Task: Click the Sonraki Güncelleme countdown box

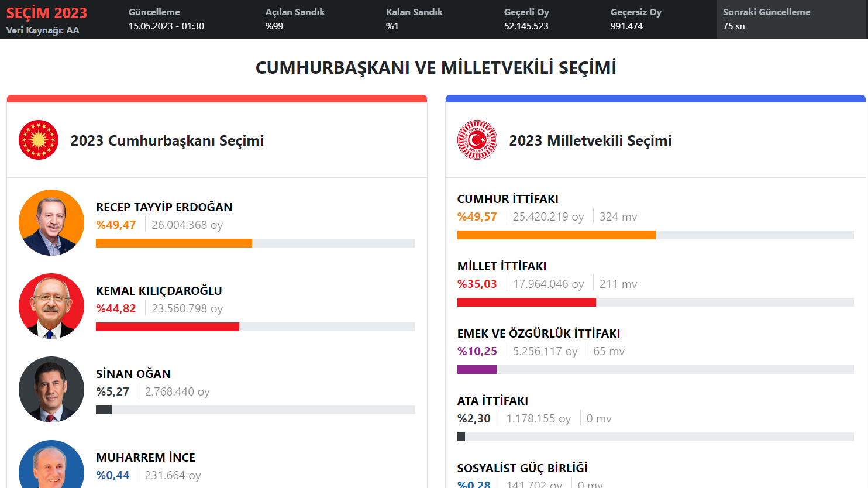Action: (791, 19)
